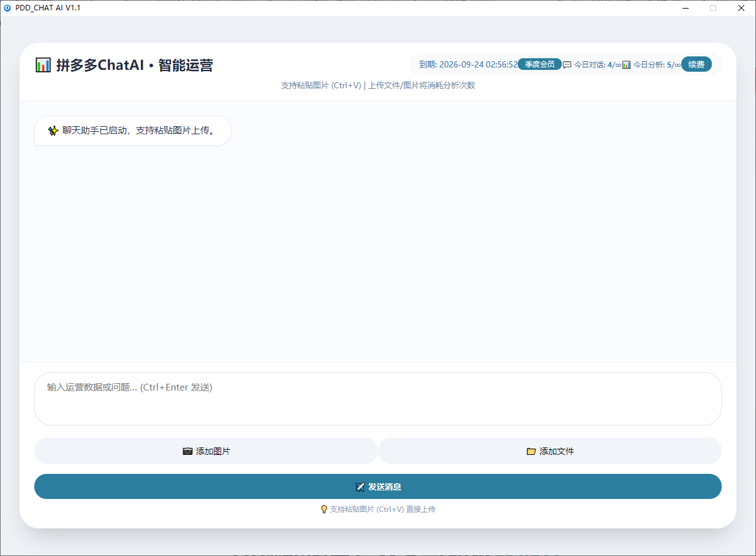This screenshot has height=556, width=756.
Task: Click the PDD_CHAT AI title bar app icon
Action: coord(7,8)
